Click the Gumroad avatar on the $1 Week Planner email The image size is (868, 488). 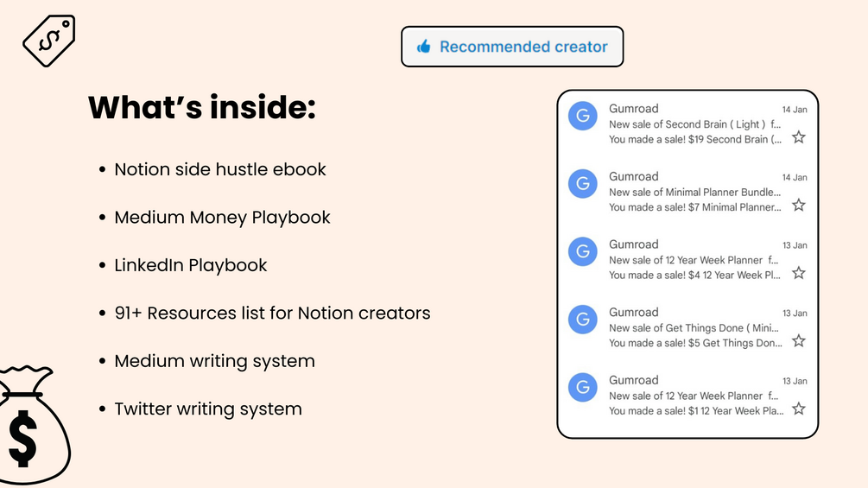click(x=583, y=387)
